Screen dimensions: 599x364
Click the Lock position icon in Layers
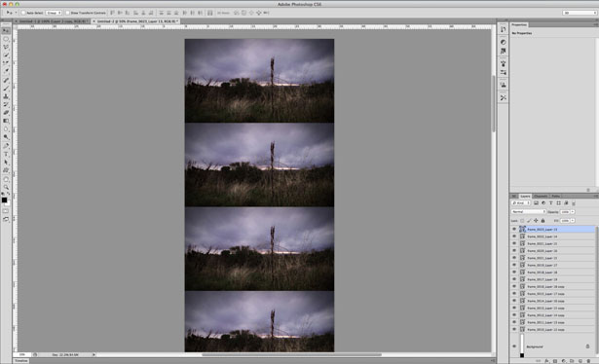pyautogui.click(x=536, y=221)
